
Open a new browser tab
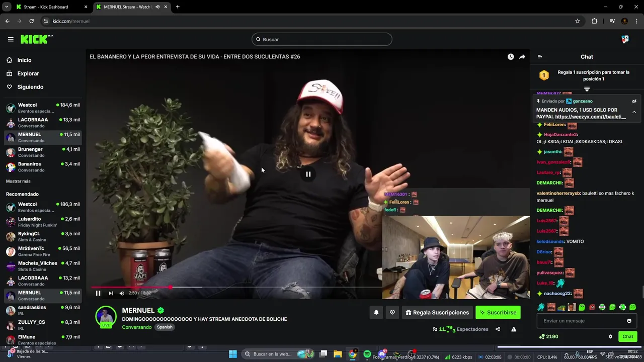[x=178, y=7]
